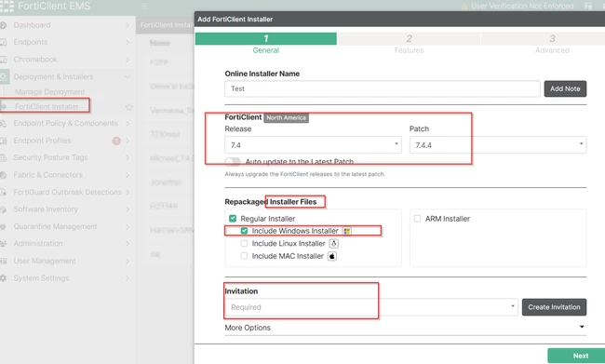The image size is (605, 364).
Task: Expand More Options section
Action: [406, 328]
